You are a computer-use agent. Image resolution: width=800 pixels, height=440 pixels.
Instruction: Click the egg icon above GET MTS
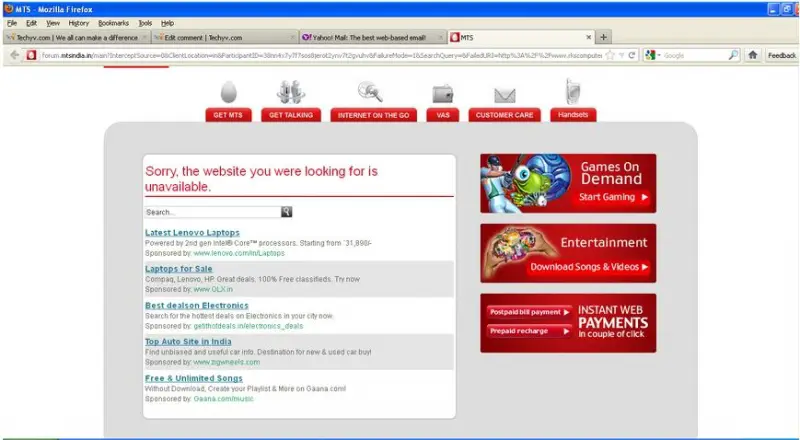[229, 92]
